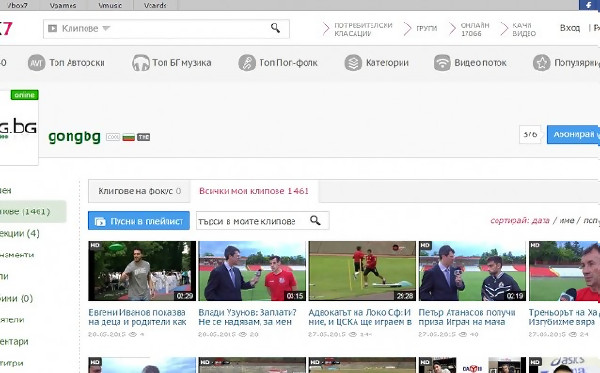This screenshot has width=600, height=373.
Task: Open the Видео поток menu label
Action: point(481,63)
